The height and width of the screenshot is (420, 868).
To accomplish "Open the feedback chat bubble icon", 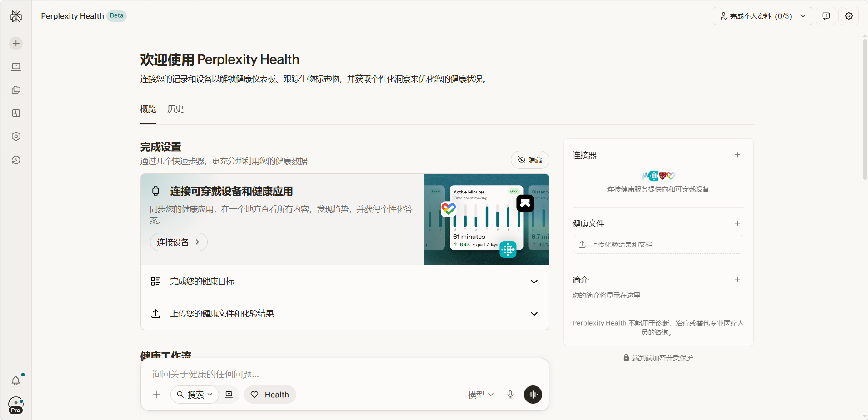I will 826,16.
